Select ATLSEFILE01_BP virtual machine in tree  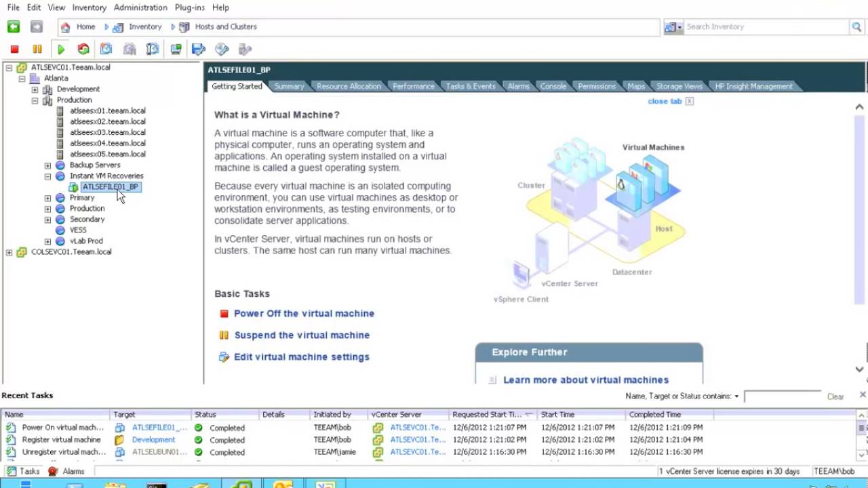point(110,187)
